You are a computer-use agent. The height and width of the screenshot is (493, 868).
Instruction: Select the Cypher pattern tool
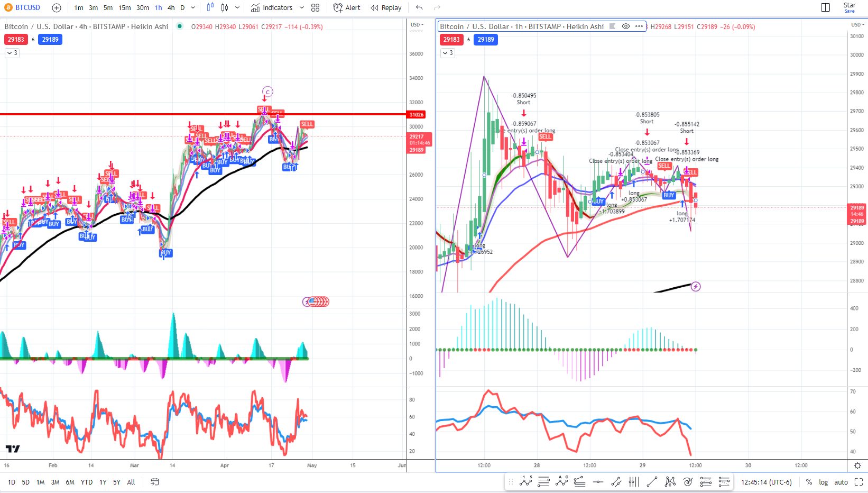coord(670,481)
